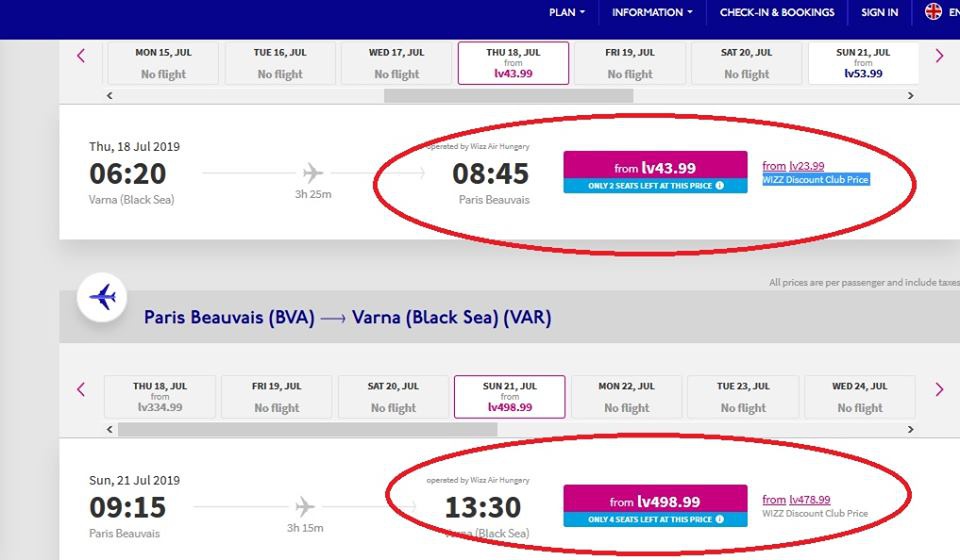Click SIGN IN in the header
Screen dimensions: 960x560
(x=879, y=12)
